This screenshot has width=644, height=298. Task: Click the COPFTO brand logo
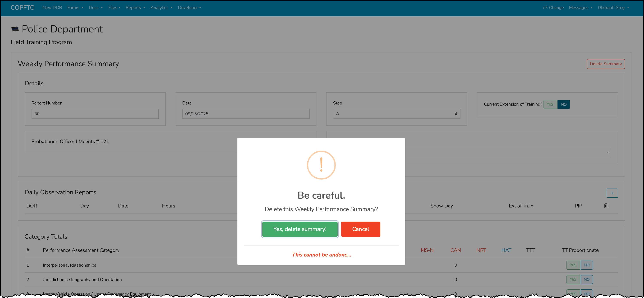tap(23, 8)
